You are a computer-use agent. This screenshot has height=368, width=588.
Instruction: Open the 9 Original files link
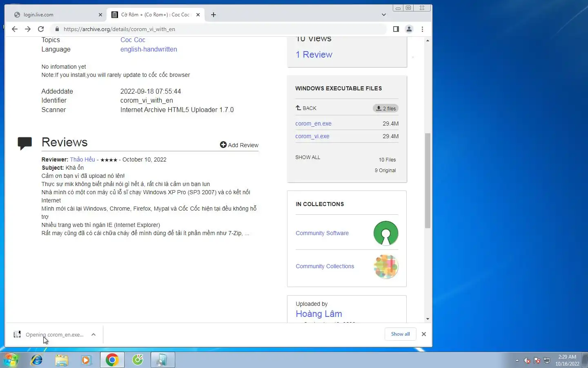coord(385,171)
